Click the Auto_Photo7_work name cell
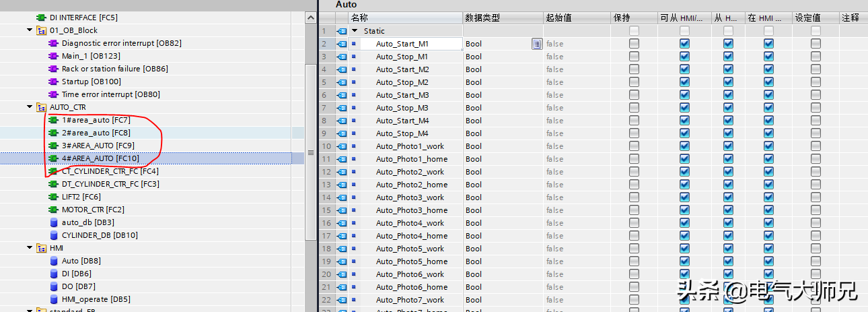868x312 pixels. tap(410, 300)
